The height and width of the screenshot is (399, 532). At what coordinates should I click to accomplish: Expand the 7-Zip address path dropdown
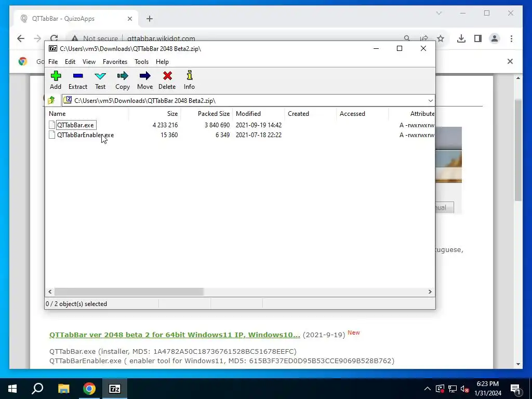(431, 100)
